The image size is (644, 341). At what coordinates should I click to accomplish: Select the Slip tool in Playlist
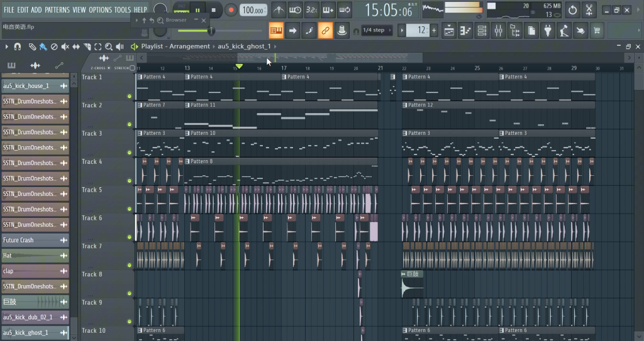76,46
